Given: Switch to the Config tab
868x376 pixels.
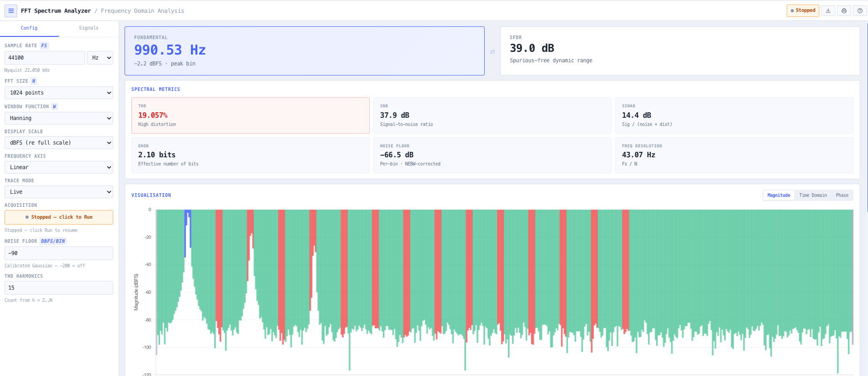Looking at the screenshot, I should pos(29,28).
